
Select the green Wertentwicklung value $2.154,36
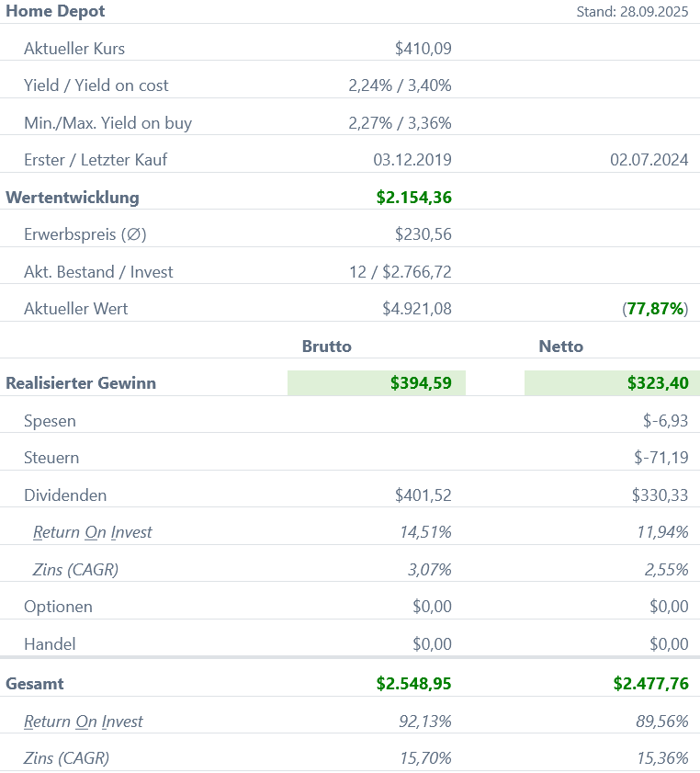point(413,198)
